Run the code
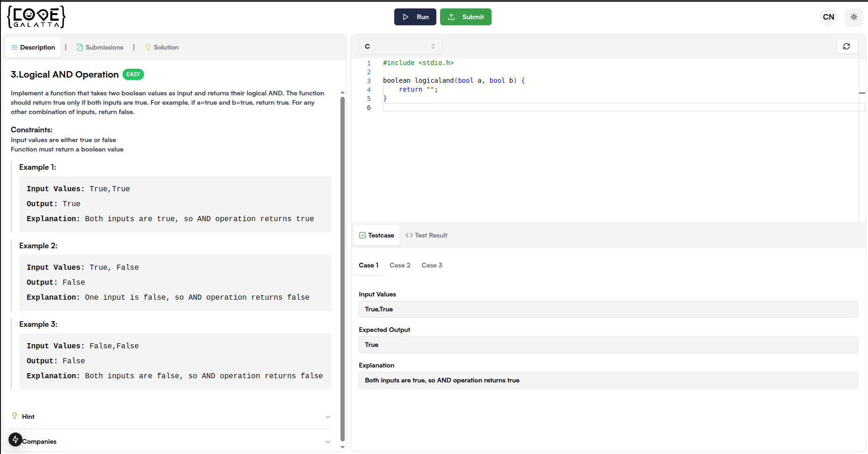Image resolution: width=868 pixels, height=454 pixels. click(x=415, y=17)
